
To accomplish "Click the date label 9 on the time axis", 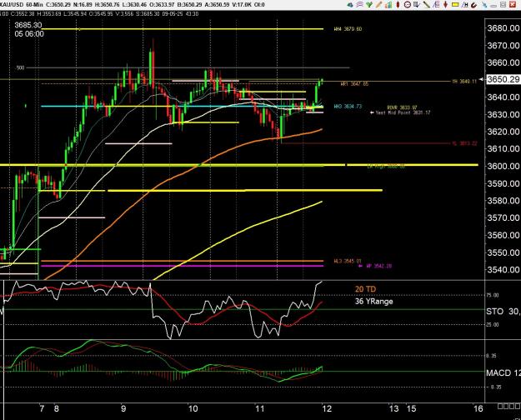I will [x=123, y=408].
